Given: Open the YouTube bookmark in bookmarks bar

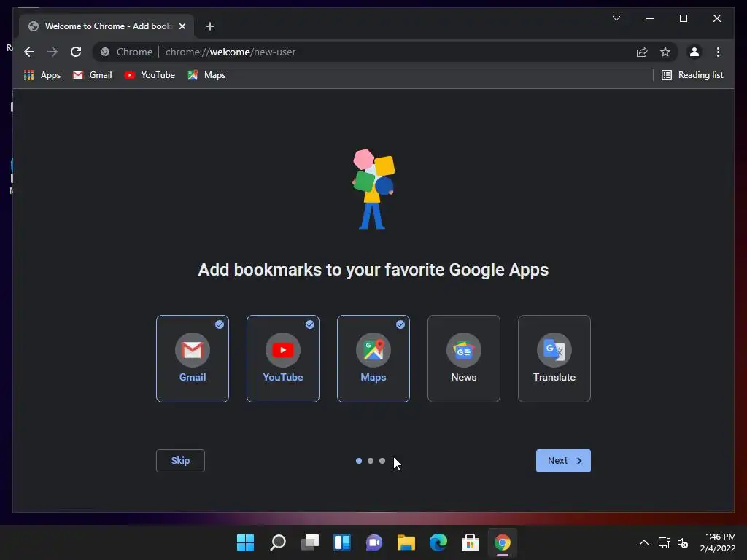Looking at the screenshot, I should [150, 75].
